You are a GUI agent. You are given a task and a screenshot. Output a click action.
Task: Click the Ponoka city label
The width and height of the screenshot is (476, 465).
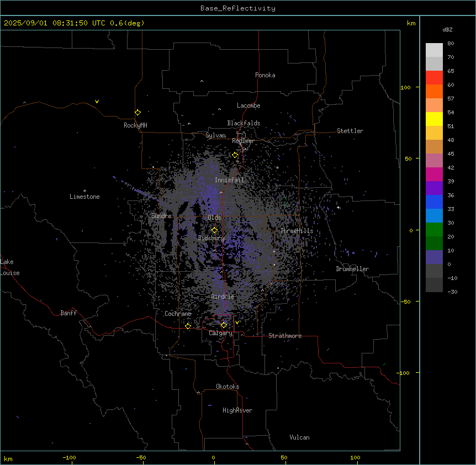tap(265, 75)
